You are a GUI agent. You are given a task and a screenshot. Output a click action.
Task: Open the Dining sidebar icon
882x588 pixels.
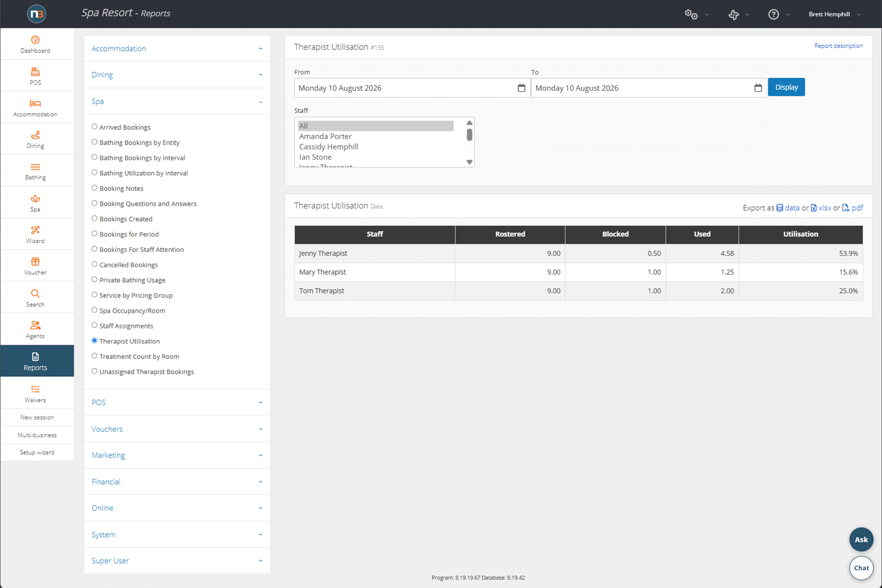pyautogui.click(x=35, y=135)
